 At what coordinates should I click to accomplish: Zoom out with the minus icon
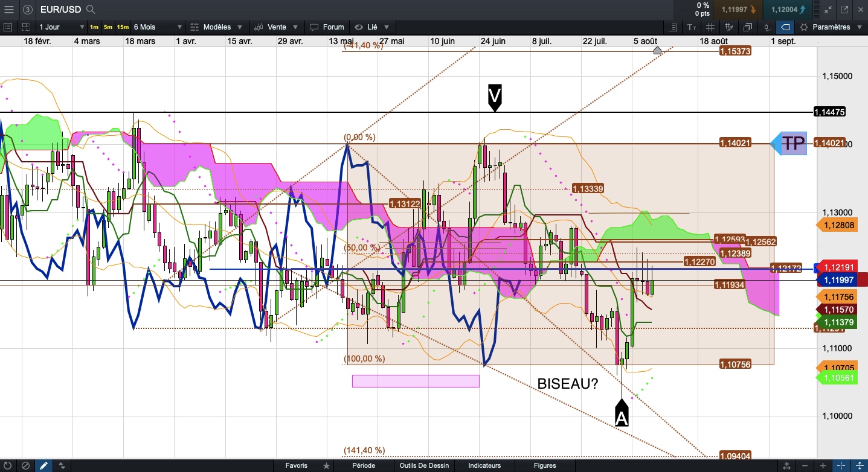(805, 465)
